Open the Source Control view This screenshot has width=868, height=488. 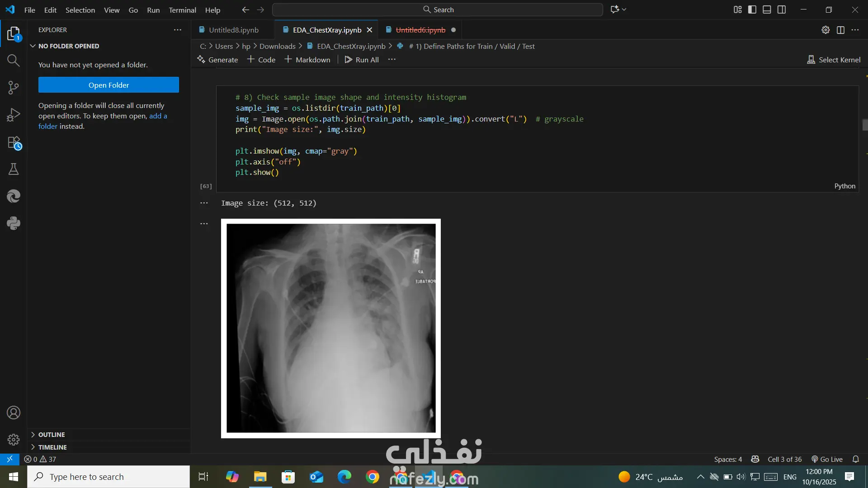point(13,88)
